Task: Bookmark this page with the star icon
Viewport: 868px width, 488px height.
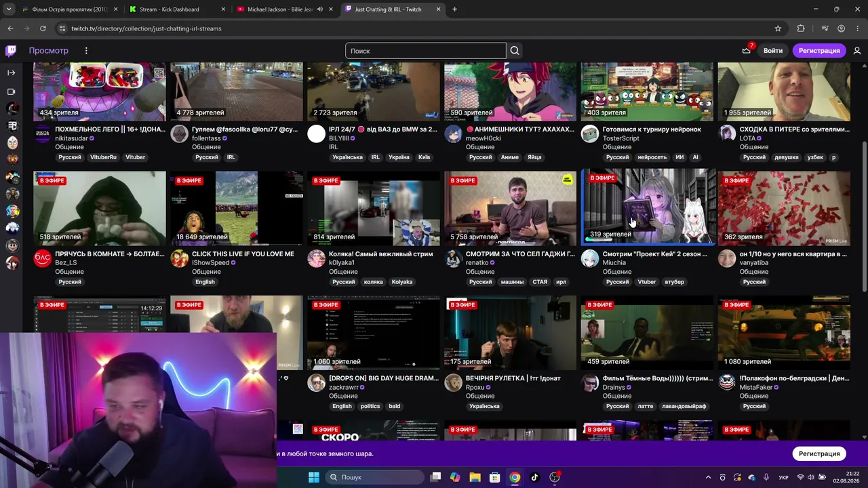Action: click(778, 28)
